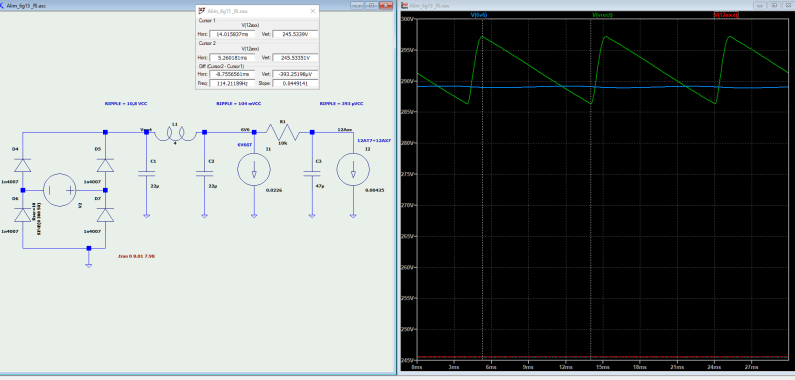
Task: Click the V(6v6) trace label
Action: [479, 15]
